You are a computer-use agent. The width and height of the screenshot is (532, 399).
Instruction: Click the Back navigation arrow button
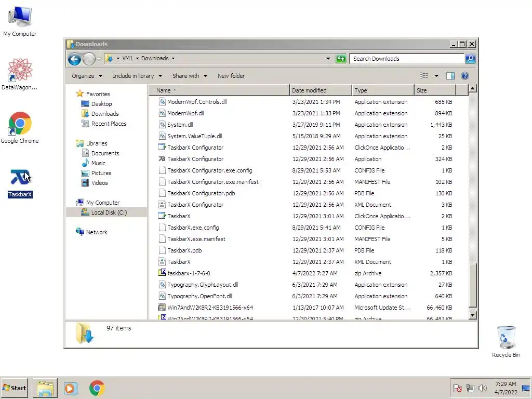click(74, 59)
